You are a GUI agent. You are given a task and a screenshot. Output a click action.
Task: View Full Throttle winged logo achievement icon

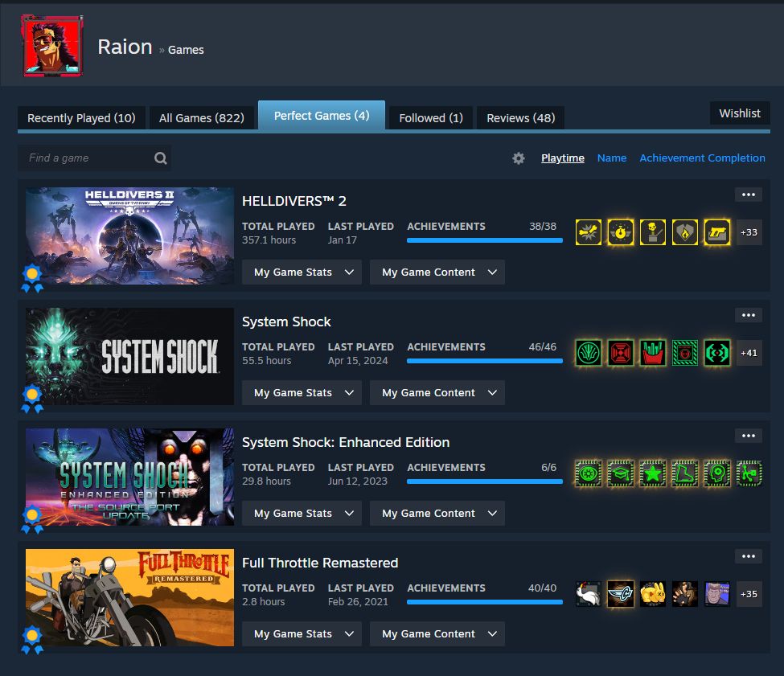[x=621, y=594]
